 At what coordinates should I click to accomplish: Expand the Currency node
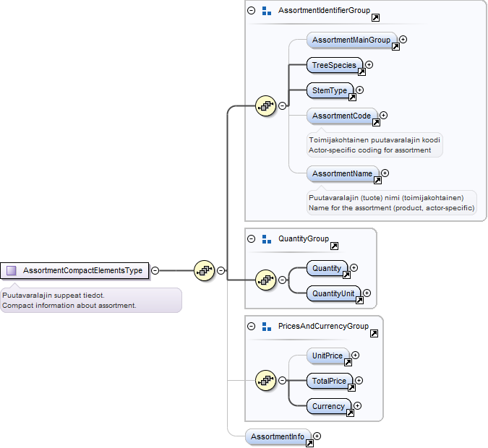tap(358, 405)
